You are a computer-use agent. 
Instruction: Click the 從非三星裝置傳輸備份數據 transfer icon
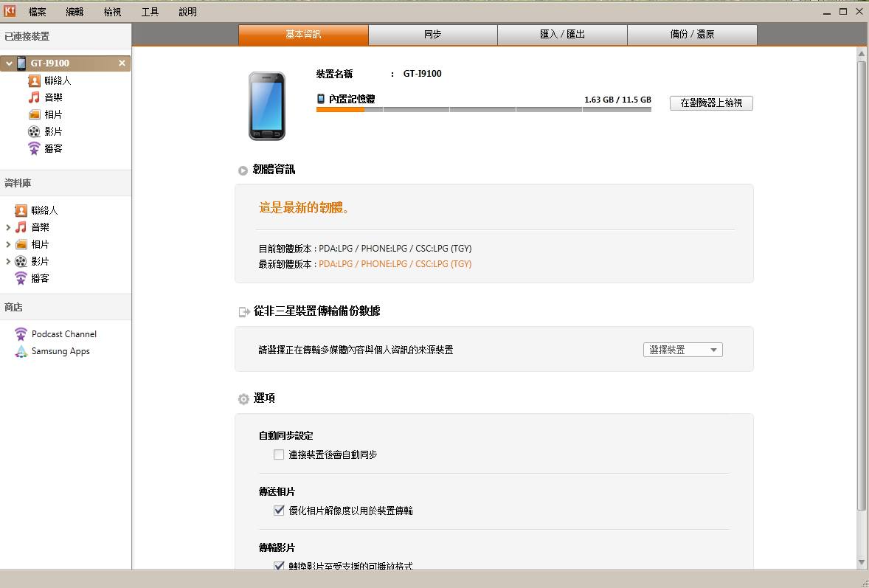(244, 312)
